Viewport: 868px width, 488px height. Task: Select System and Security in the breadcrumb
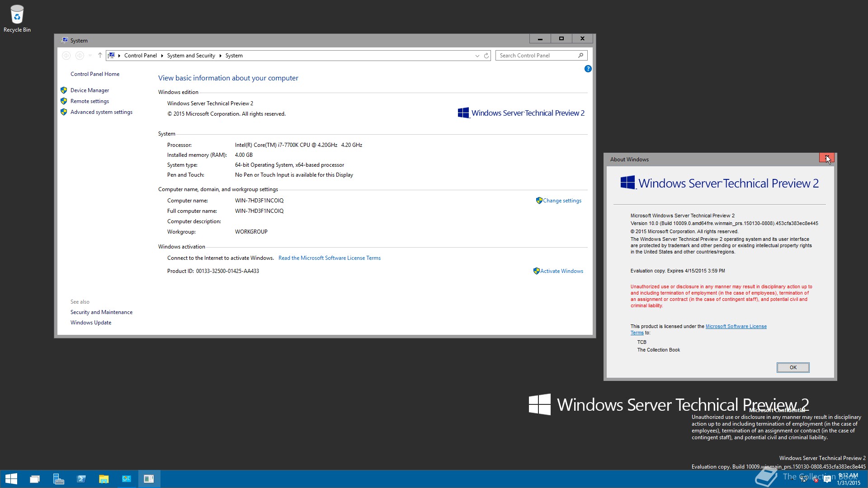191,56
